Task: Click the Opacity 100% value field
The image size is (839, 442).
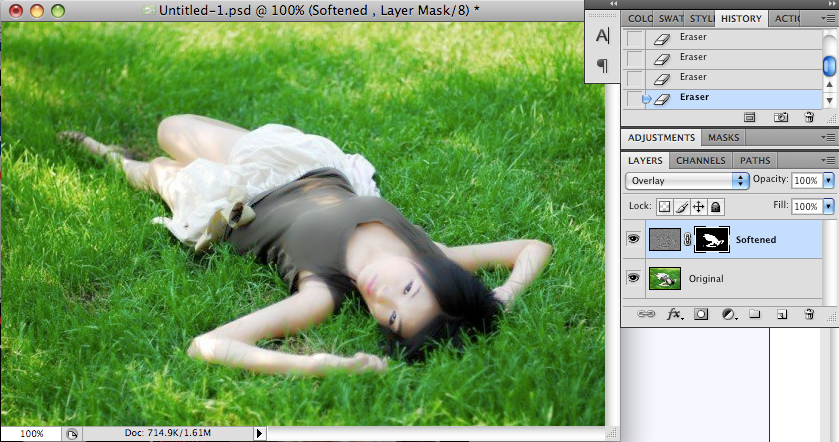Action: coord(806,180)
